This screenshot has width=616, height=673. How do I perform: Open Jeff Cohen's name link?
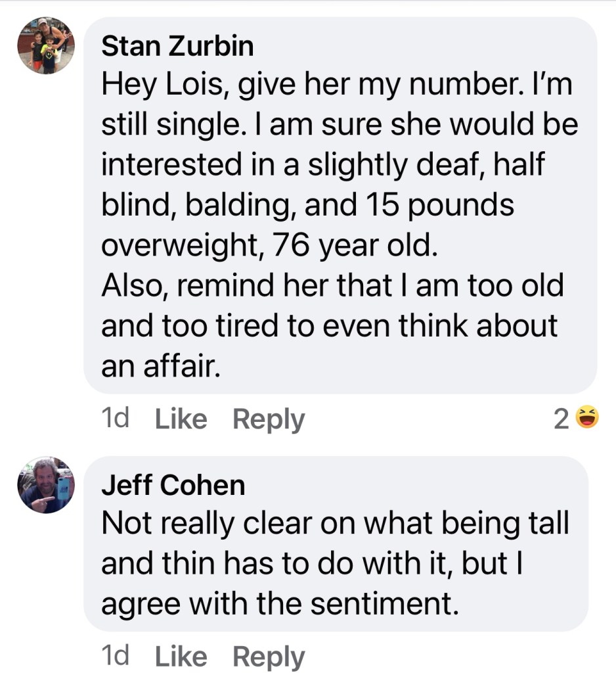[x=173, y=486]
